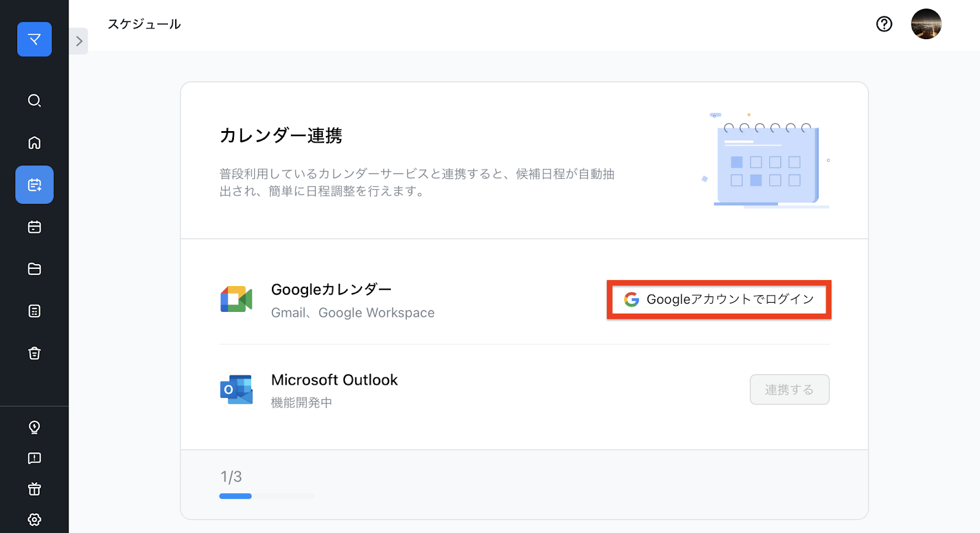Click the カレンダー連携 heading
Screen dimensions: 980x533
tap(281, 135)
